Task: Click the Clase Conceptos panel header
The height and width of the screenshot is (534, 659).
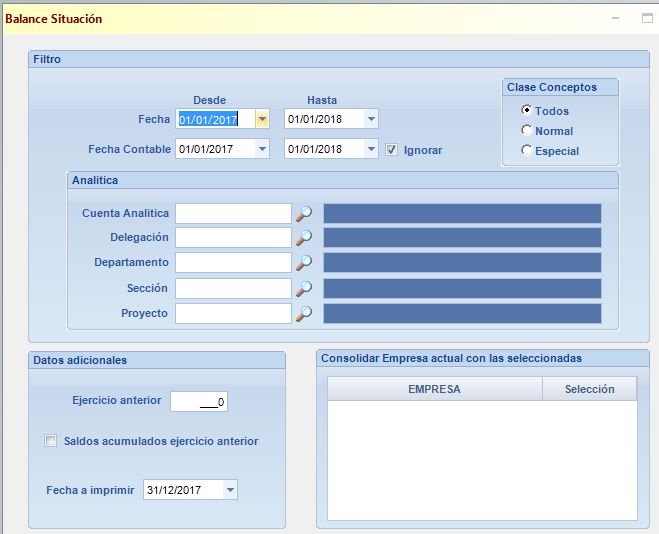Action: coord(560,87)
